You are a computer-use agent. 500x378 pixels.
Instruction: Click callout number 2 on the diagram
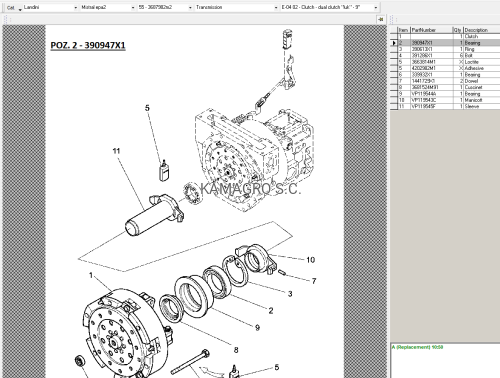pos(271,311)
